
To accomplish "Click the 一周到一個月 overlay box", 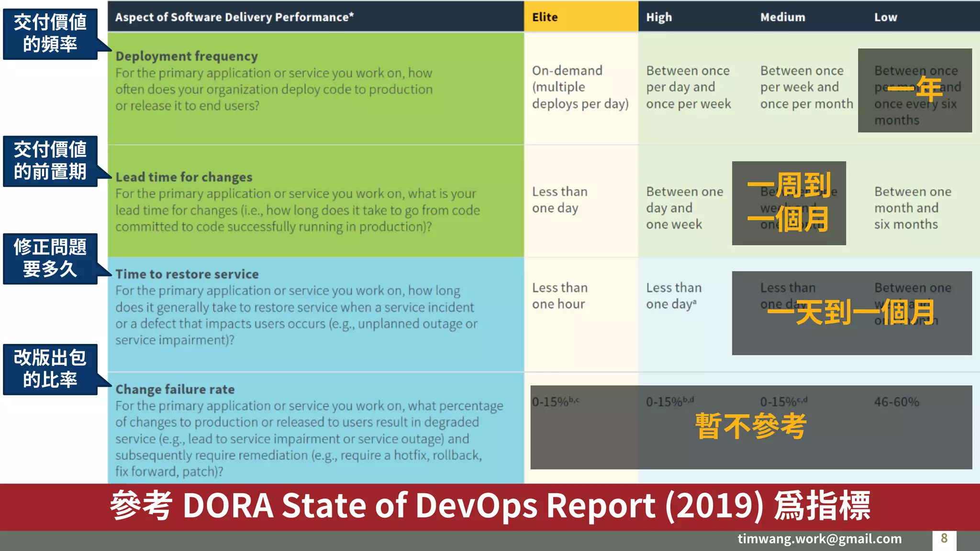I will (789, 203).
